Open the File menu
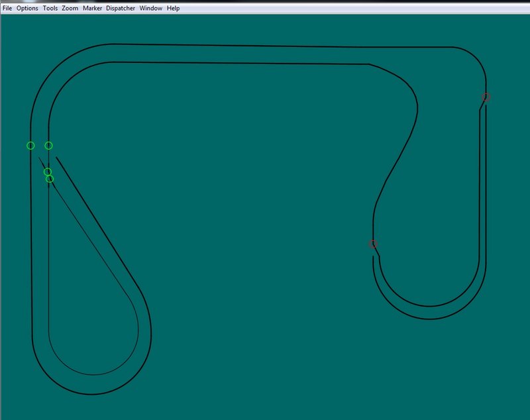 coord(7,8)
